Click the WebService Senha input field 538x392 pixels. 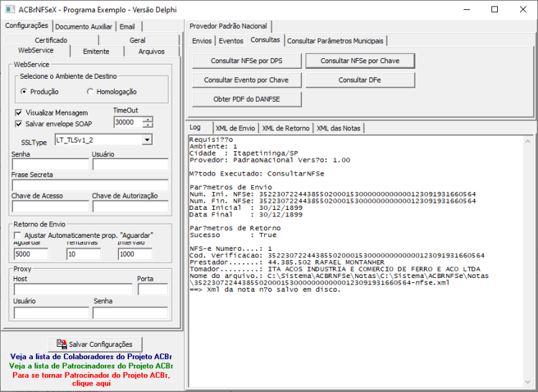50,165
